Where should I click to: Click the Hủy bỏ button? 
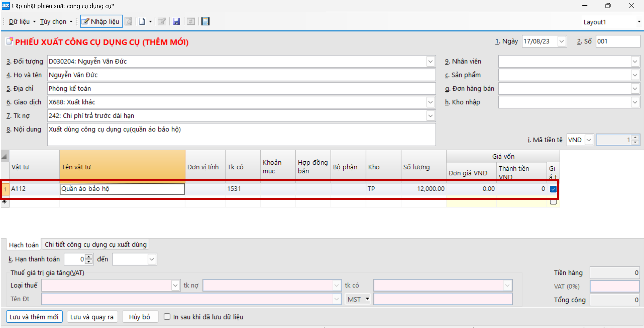click(x=140, y=317)
